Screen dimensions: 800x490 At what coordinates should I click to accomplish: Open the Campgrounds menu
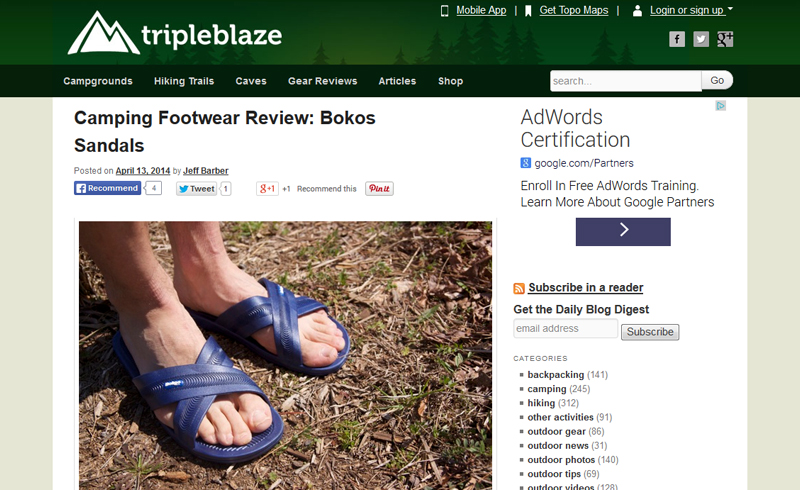(x=98, y=81)
